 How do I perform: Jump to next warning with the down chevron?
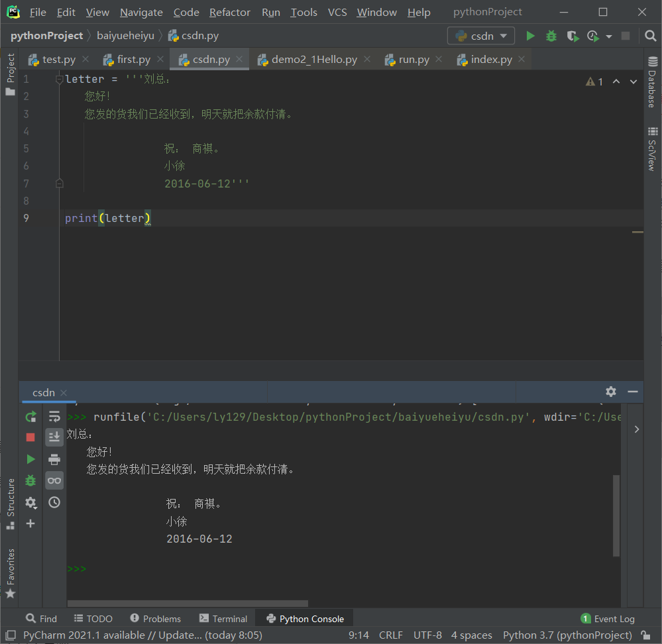coord(633,81)
